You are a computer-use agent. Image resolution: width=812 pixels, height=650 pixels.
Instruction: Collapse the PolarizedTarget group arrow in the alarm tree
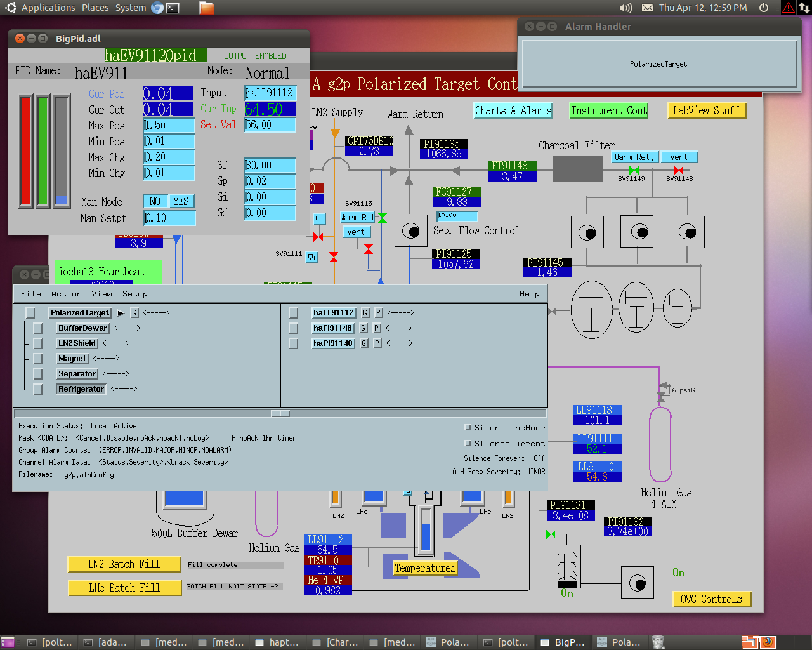pyautogui.click(x=121, y=313)
